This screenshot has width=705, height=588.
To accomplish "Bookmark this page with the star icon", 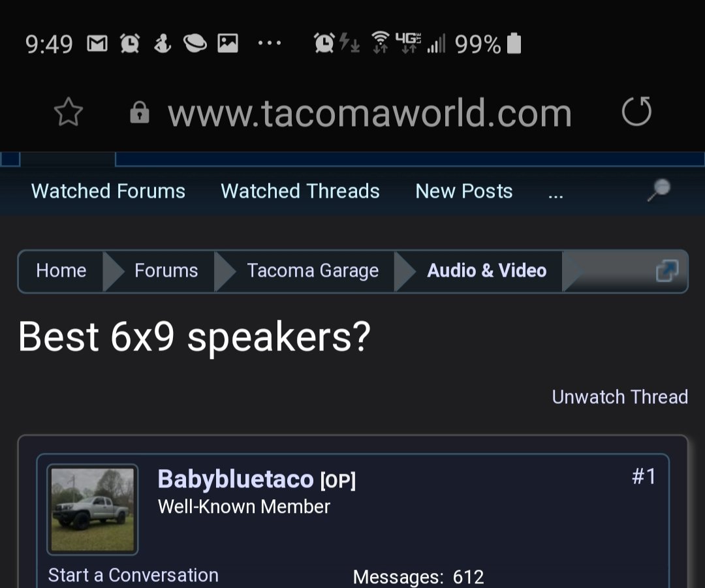I will 69,112.
